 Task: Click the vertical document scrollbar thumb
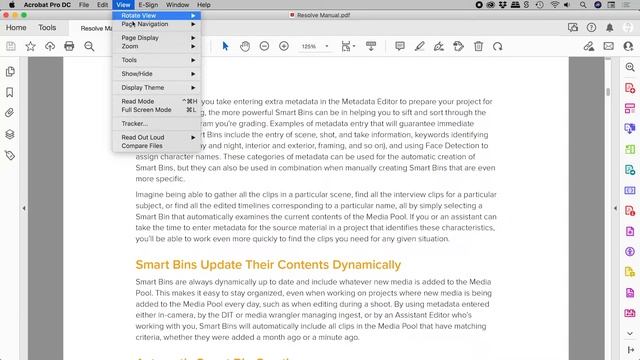click(608, 92)
